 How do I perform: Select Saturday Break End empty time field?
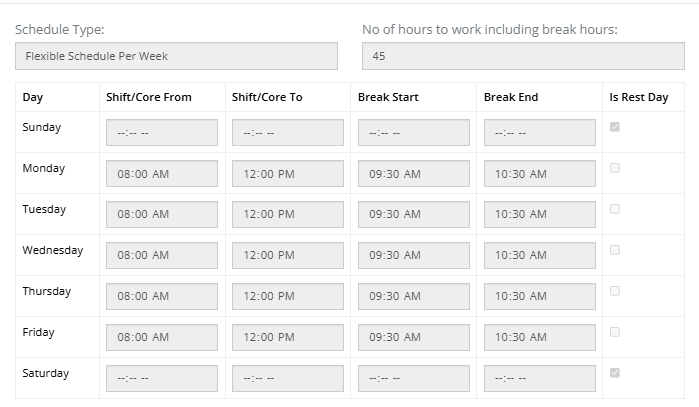(539, 379)
